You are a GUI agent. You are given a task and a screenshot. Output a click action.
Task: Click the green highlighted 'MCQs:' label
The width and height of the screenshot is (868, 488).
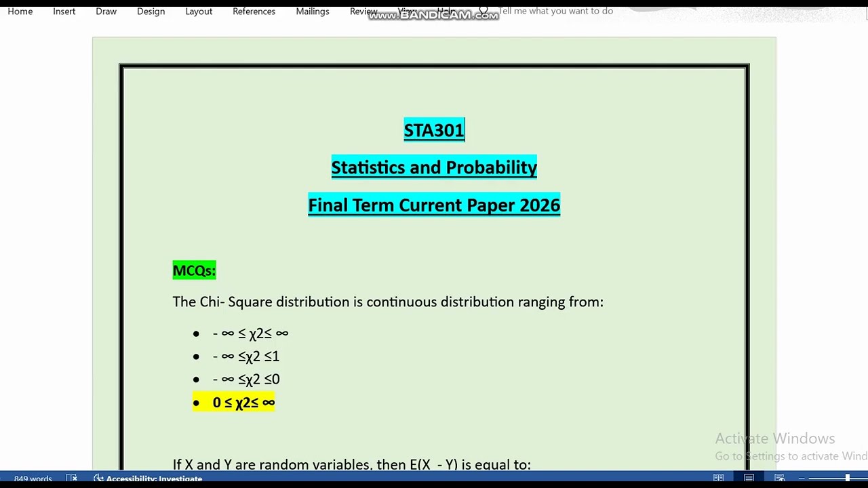(194, 270)
